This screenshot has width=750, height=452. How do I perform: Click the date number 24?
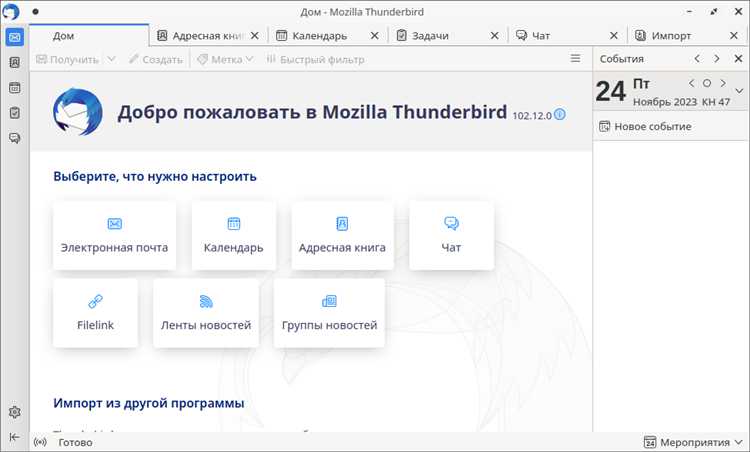coord(611,91)
